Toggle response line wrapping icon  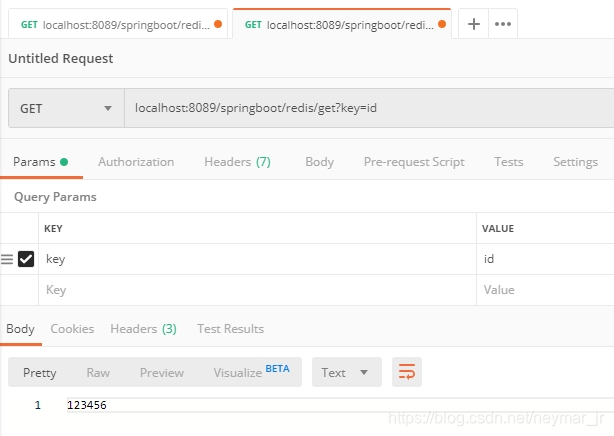pyautogui.click(x=407, y=372)
